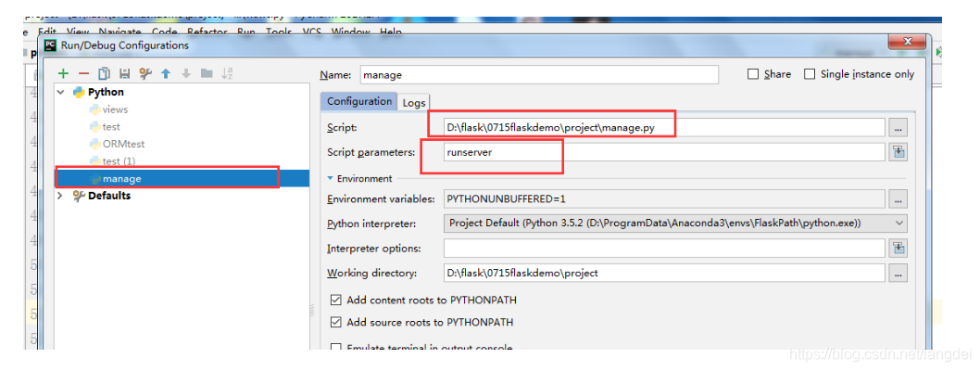Open the Window menu in PyCharm
Image resolution: width=980 pixels, height=371 pixels.
tap(351, 32)
